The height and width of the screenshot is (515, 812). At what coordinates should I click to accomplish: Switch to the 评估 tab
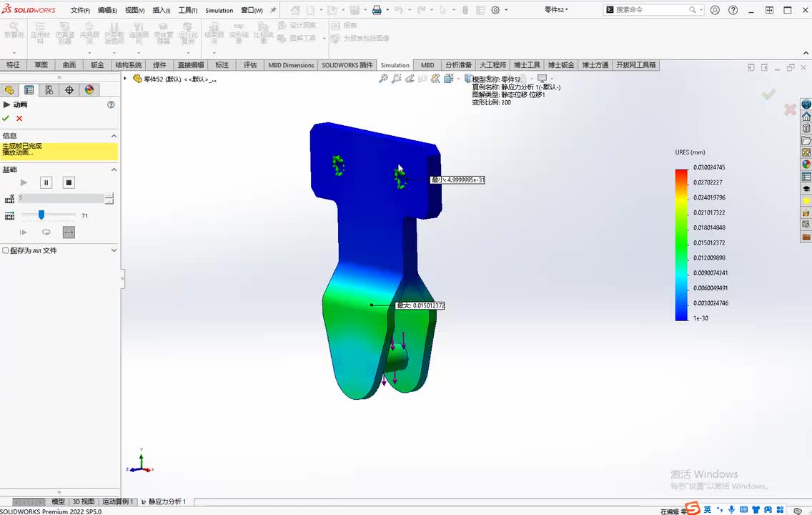[250, 65]
